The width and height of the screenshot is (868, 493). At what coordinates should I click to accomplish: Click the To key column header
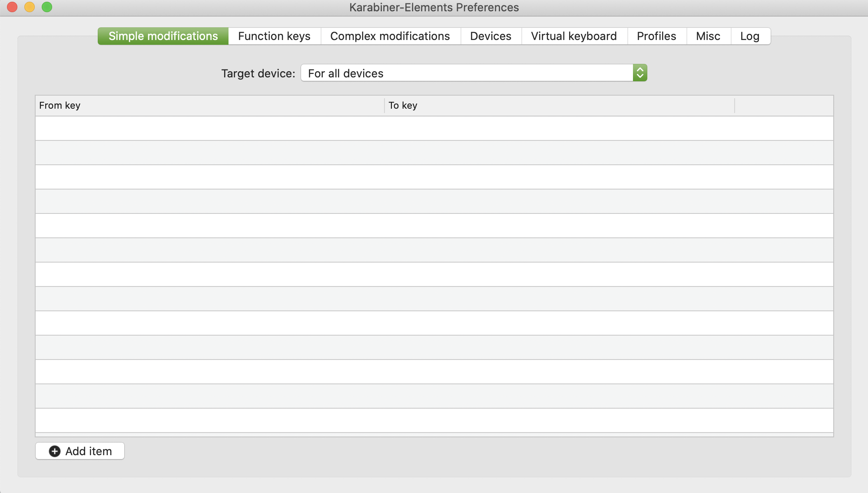pyautogui.click(x=403, y=105)
